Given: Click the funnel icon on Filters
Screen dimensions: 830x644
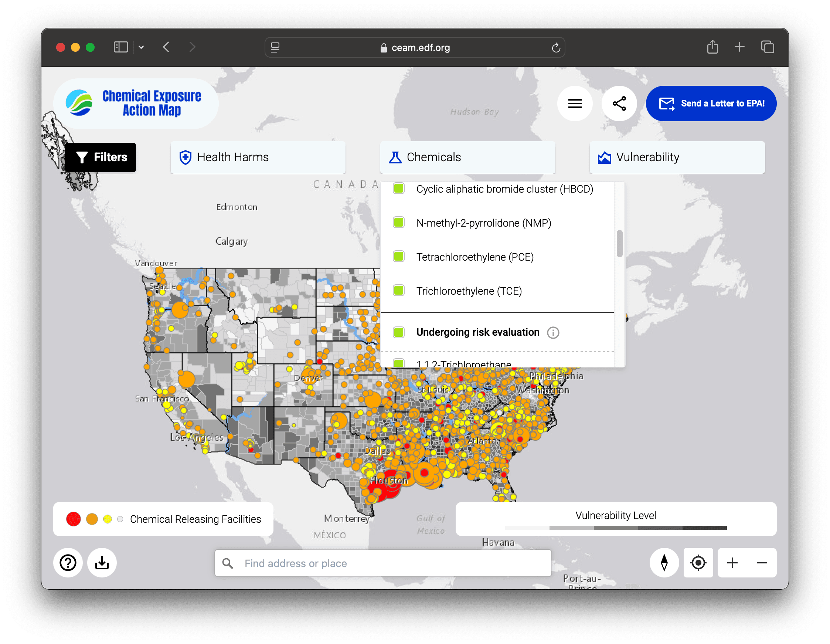Looking at the screenshot, I should tap(82, 157).
